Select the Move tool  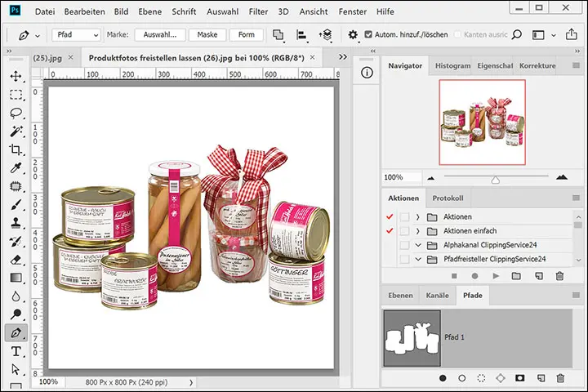[x=16, y=76]
